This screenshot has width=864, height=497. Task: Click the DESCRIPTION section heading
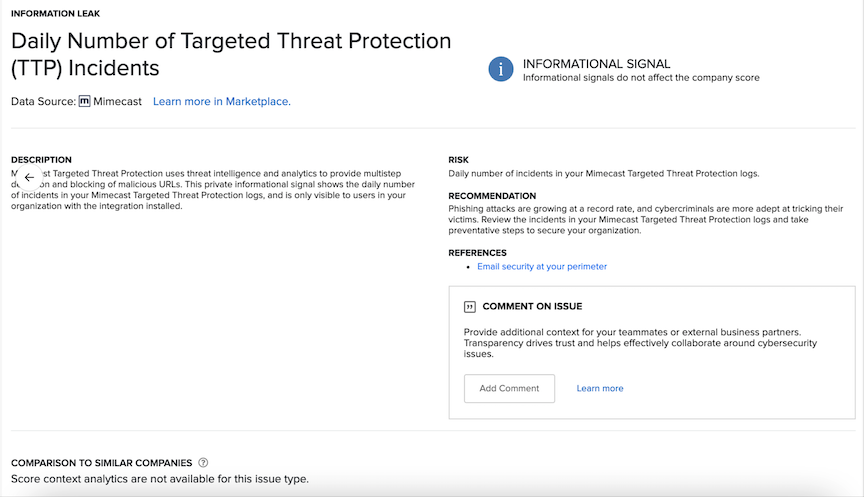click(41, 160)
